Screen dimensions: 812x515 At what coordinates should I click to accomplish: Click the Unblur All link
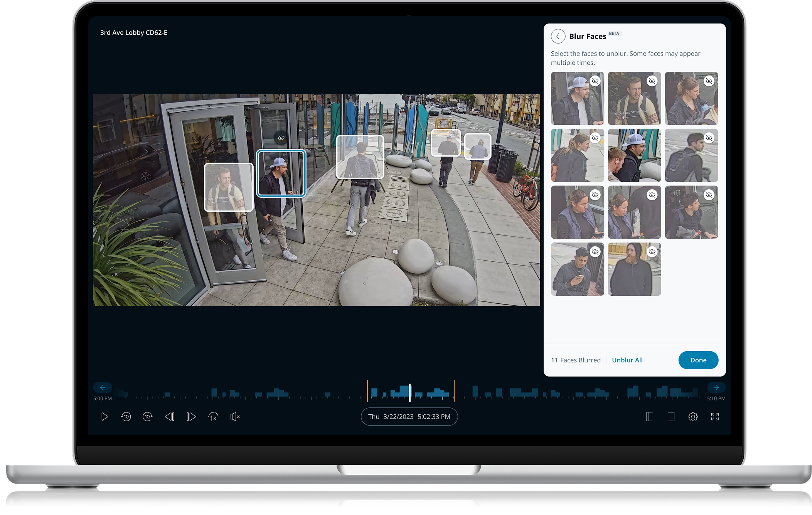(627, 360)
